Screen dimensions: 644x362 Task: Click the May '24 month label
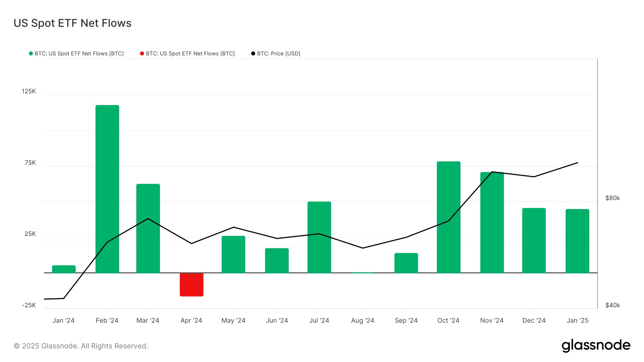pos(234,321)
